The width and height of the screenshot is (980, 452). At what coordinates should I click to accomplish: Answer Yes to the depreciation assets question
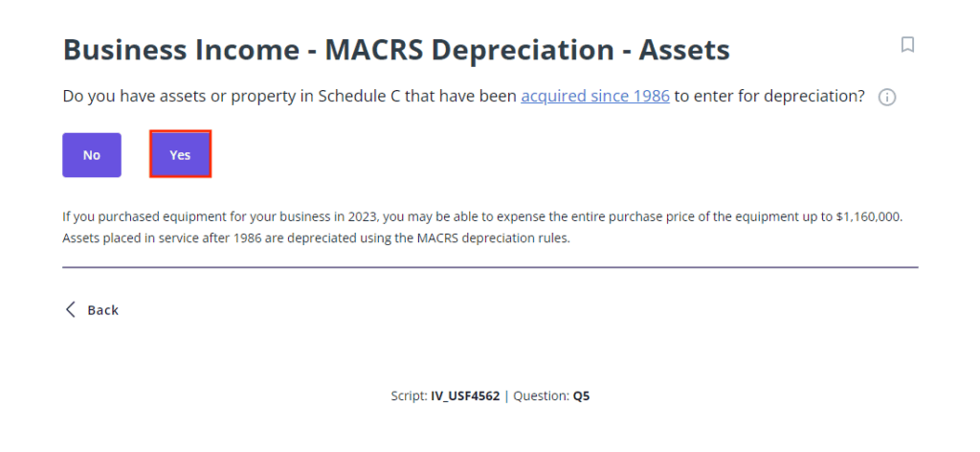(x=180, y=155)
